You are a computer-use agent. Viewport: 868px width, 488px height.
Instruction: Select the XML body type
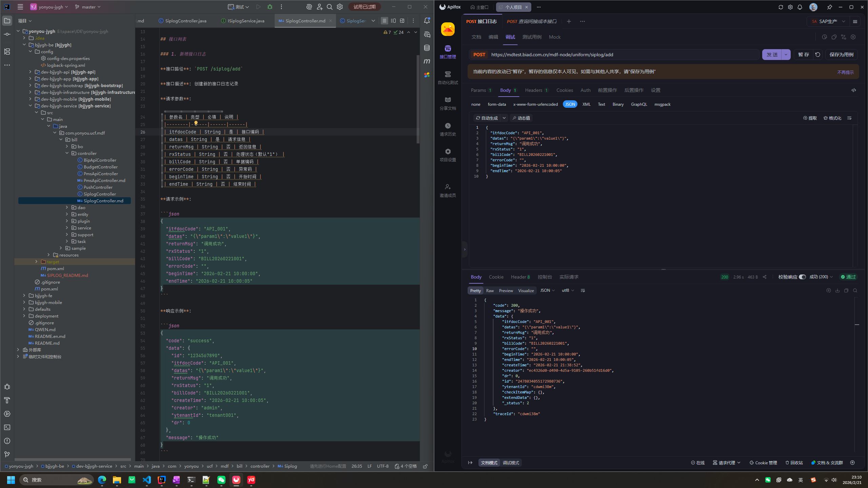click(586, 104)
